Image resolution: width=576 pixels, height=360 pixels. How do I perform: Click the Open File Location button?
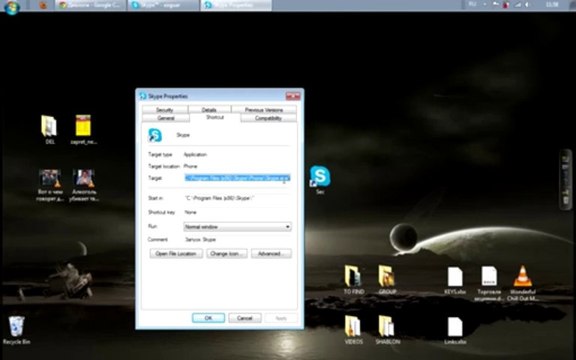(176, 253)
